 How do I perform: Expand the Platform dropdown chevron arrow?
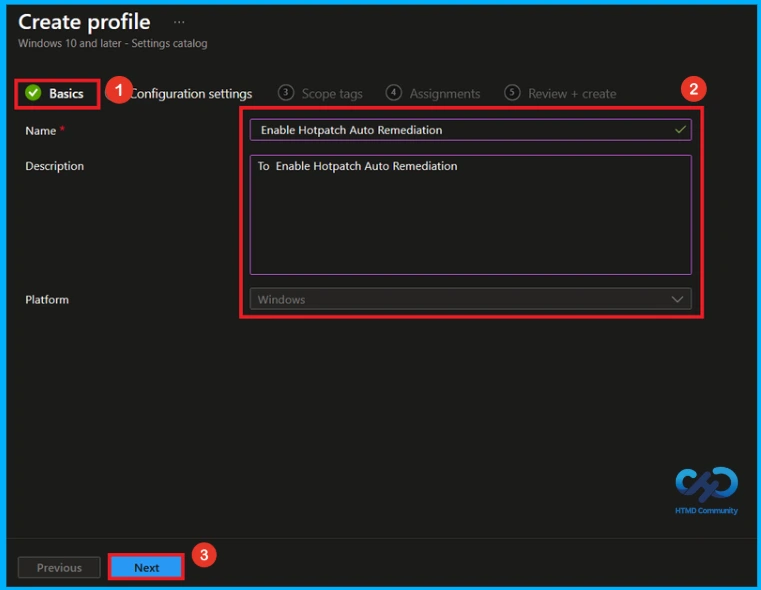click(x=678, y=299)
